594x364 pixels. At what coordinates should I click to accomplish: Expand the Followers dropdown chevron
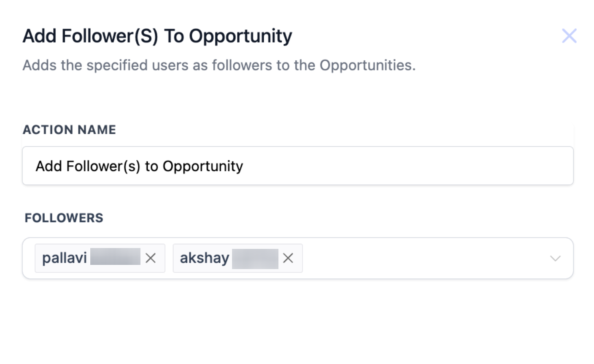click(555, 258)
